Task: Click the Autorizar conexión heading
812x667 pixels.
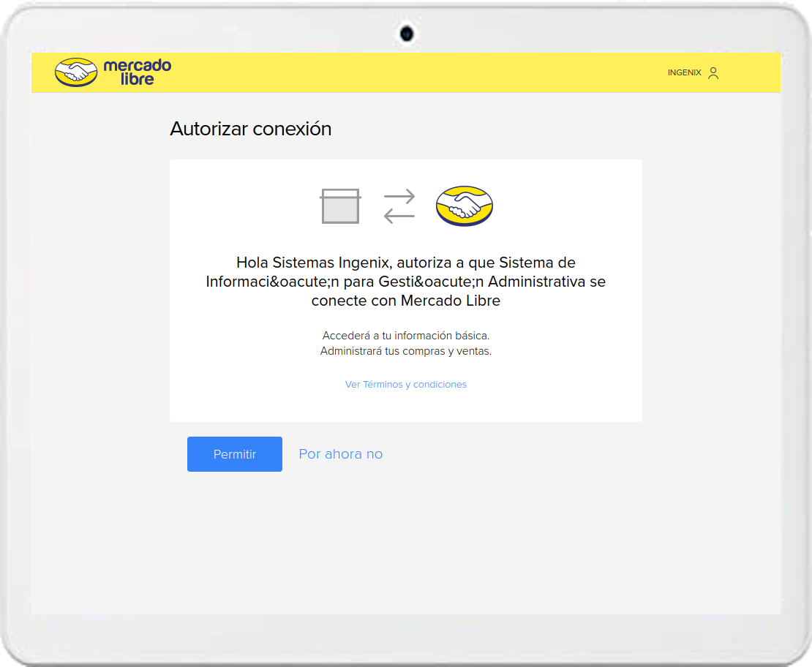Action: pos(251,129)
